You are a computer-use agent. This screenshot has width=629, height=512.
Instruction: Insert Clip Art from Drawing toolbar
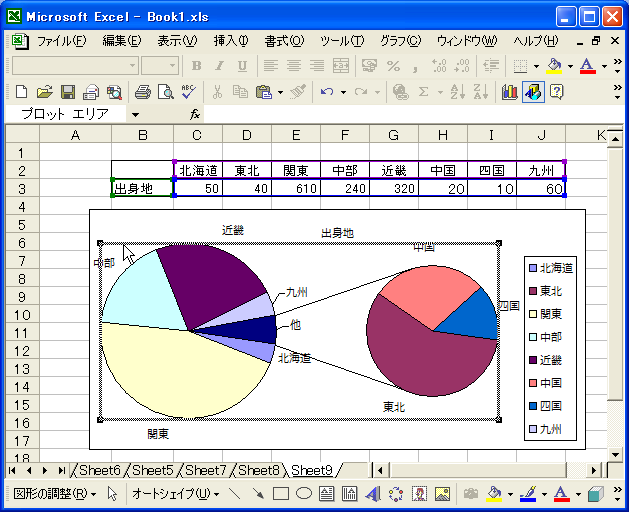[420, 494]
